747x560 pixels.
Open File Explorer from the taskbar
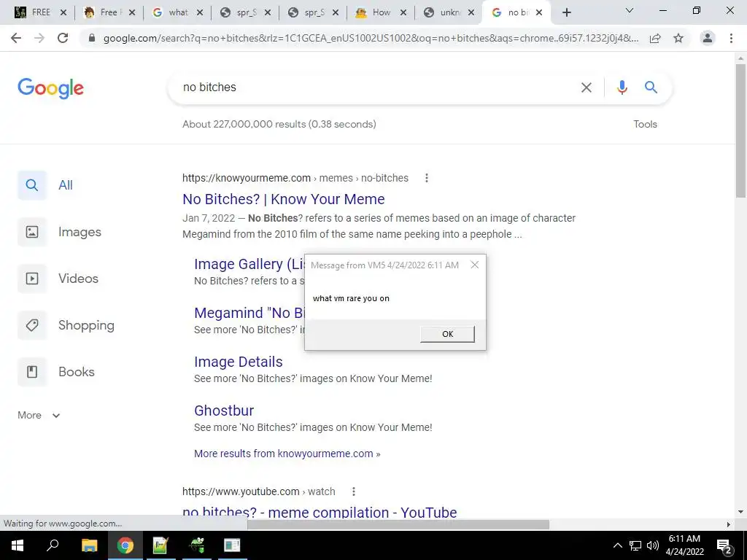tap(89, 545)
